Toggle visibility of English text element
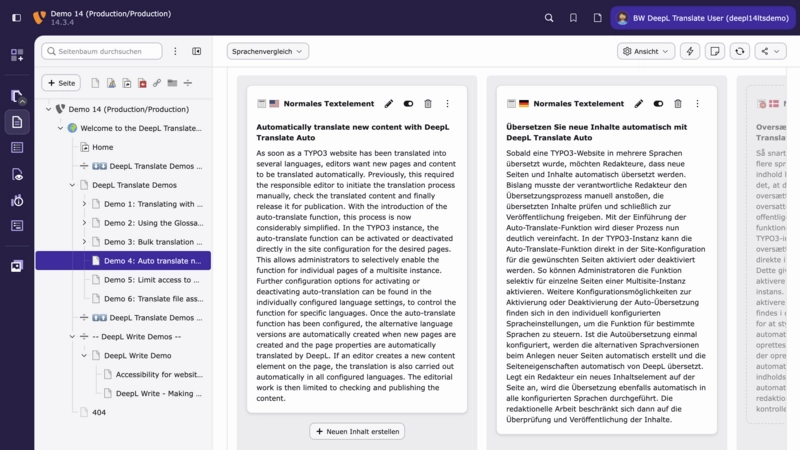Screen dimensions: 800x450 (408, 104)
